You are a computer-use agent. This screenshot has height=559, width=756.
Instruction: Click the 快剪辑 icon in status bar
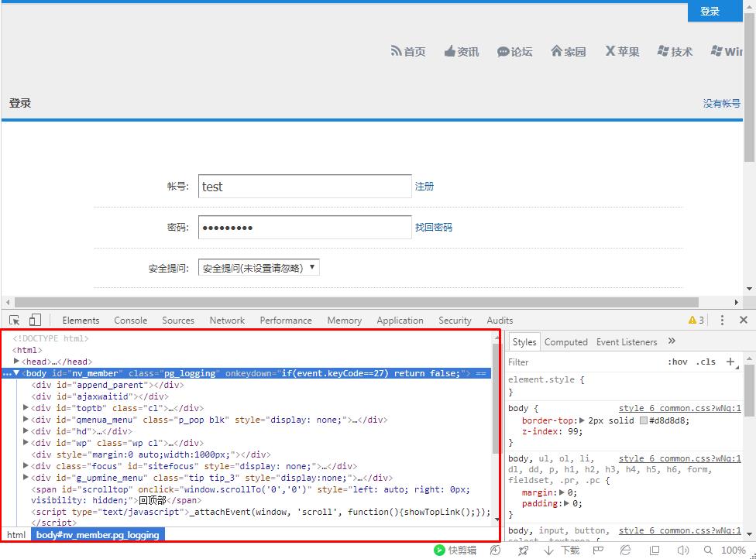(x=440, y=550)
